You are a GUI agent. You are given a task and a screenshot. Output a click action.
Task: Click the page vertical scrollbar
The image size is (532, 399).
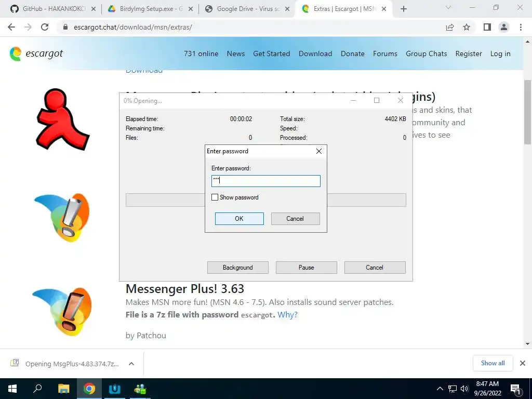coord(527,112)
